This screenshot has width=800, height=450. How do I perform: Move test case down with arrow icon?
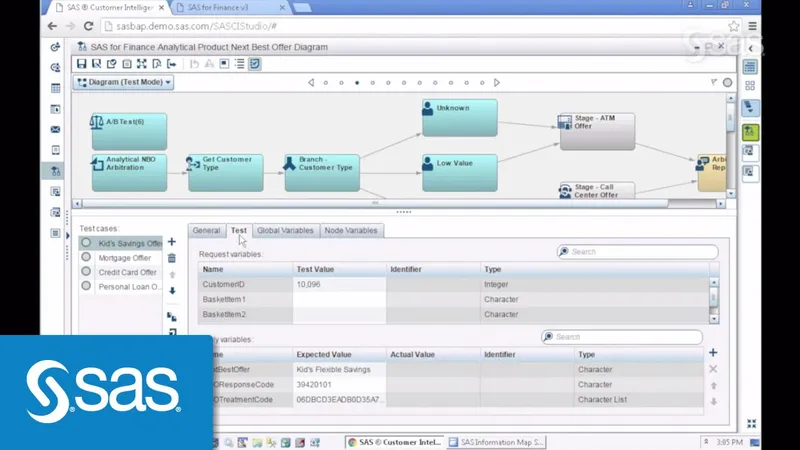(172, 291)
